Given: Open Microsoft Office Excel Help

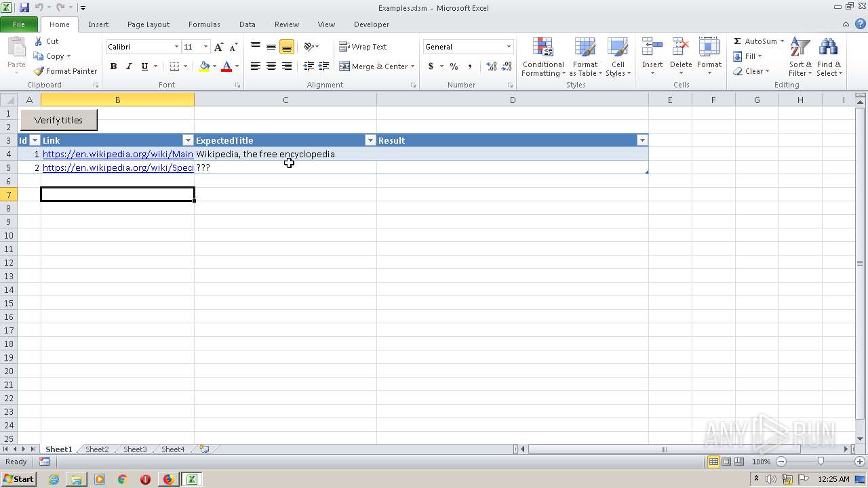Looking at the screenshot, I should point(861,24).
